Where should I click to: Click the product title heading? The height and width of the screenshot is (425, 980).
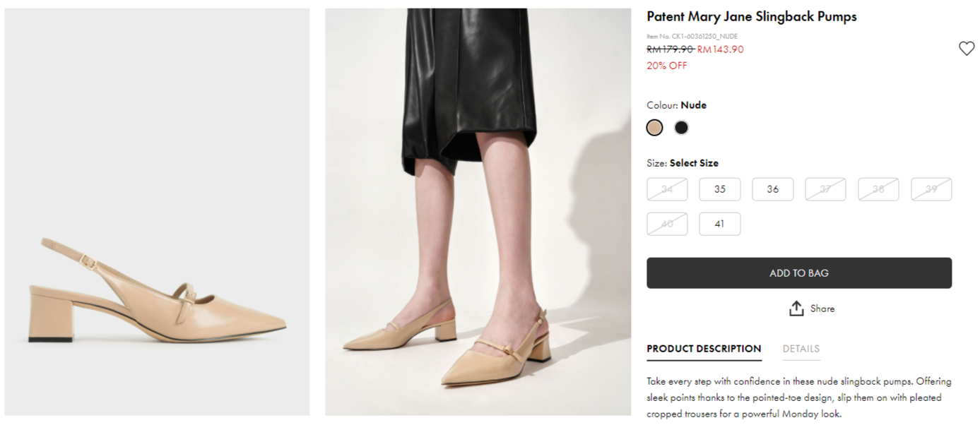[751, 17]
